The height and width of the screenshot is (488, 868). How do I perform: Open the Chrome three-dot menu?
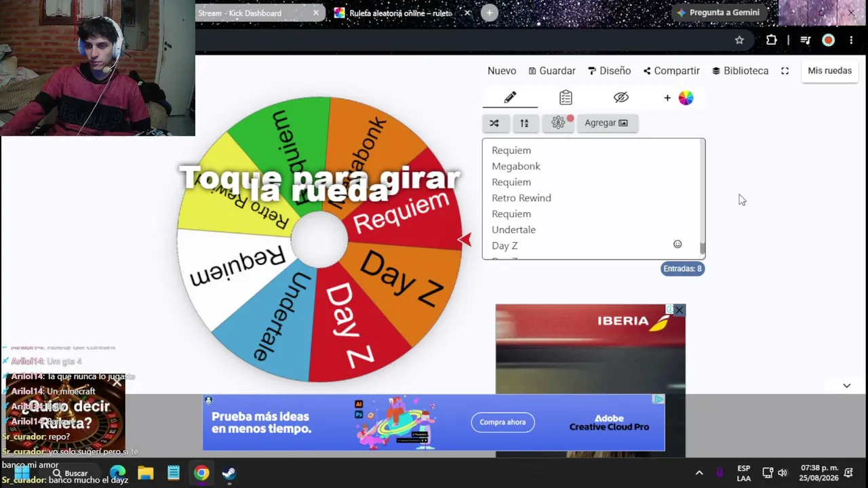[x=851, y=40]
